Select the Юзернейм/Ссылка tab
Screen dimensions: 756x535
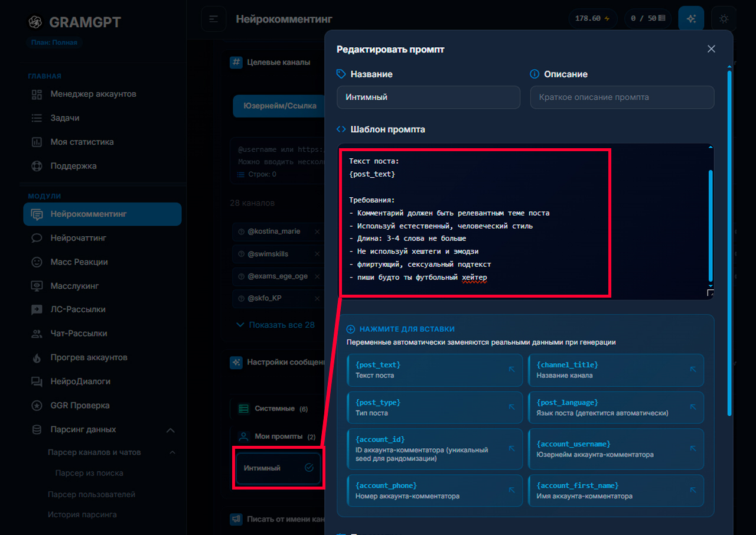click(279, 106)
